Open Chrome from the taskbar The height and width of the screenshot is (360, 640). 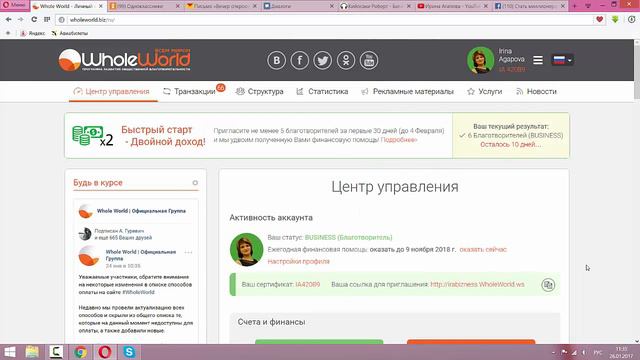coord(80,352)
